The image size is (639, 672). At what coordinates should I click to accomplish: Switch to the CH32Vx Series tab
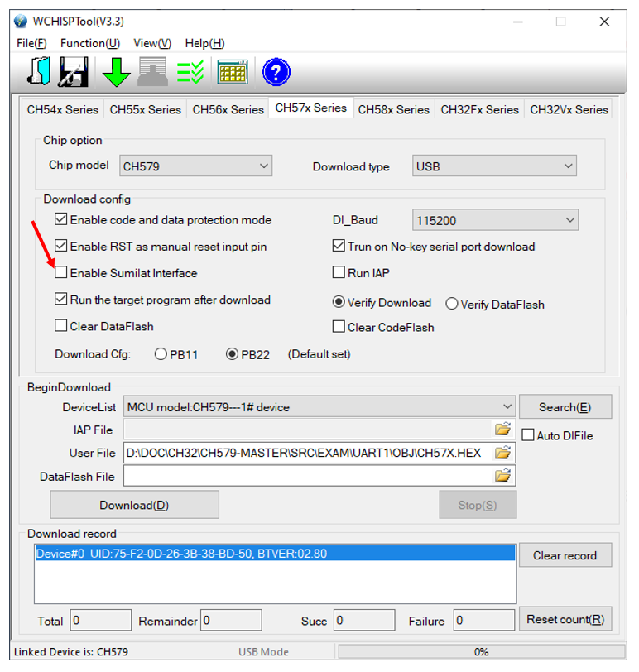(x=569, y=109)
